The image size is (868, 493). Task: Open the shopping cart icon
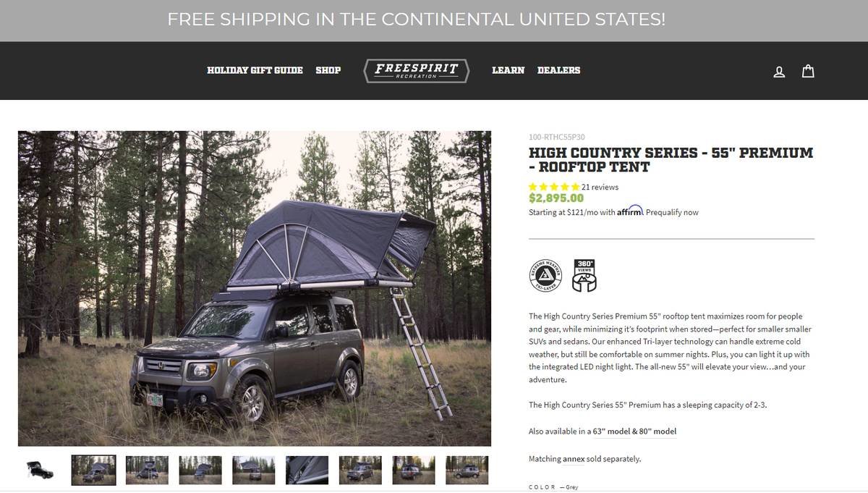point(809,71)
